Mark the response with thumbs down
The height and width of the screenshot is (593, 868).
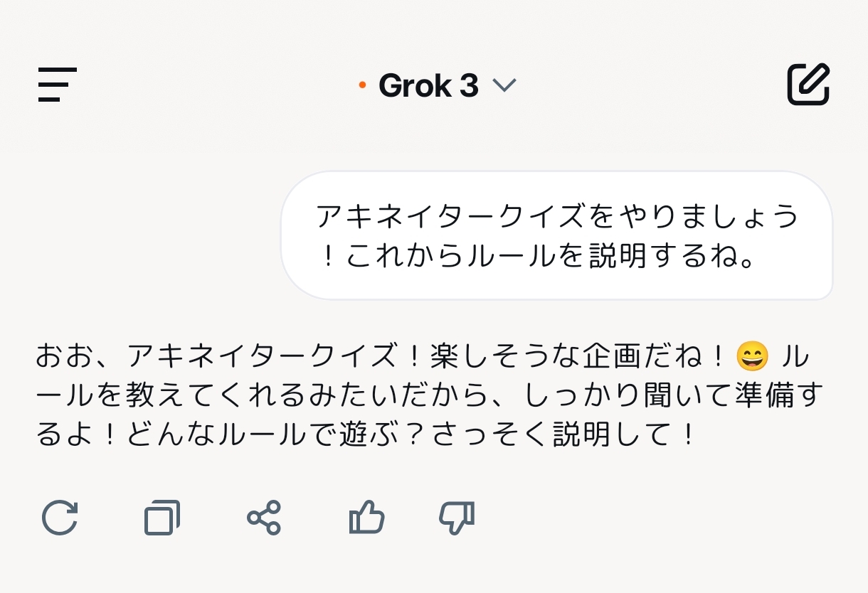pos(457,518)
